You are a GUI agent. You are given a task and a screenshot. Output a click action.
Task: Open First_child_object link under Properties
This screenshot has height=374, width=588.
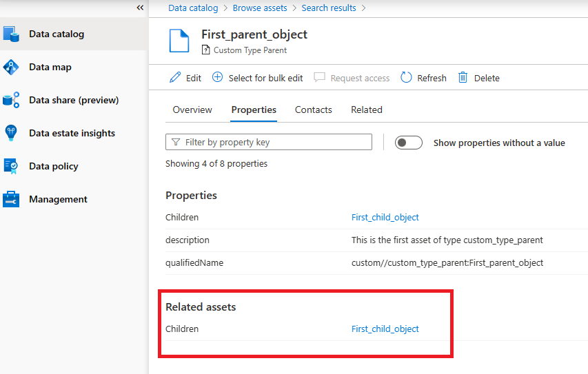coord(385,218)
